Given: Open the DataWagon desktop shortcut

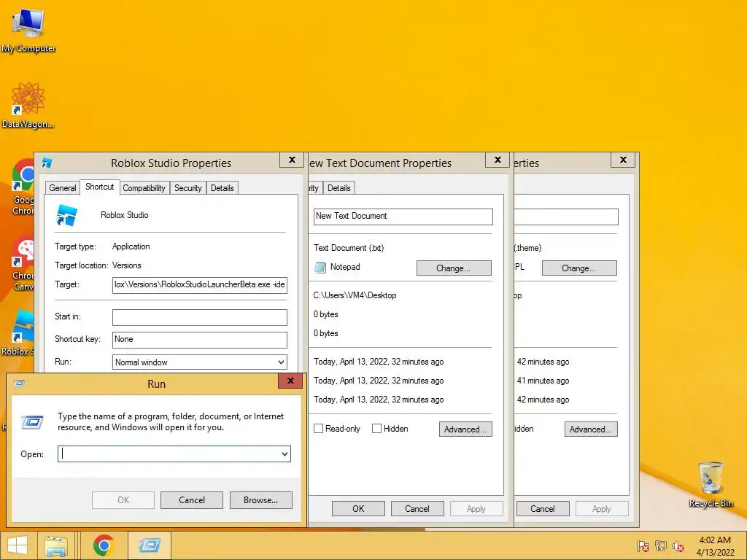Looking at the screenshot, I should coord(28,105).
